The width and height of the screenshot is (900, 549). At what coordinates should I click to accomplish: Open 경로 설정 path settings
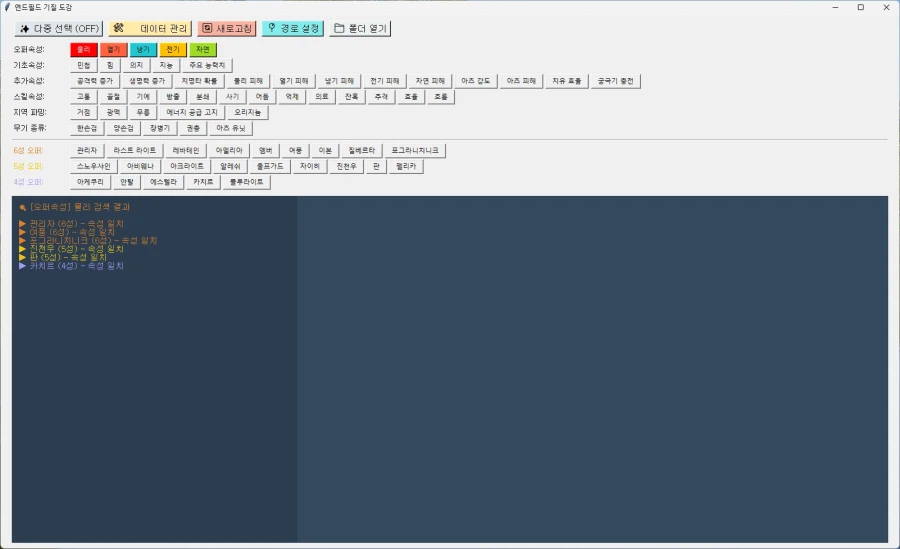click(x=292, y=28)
